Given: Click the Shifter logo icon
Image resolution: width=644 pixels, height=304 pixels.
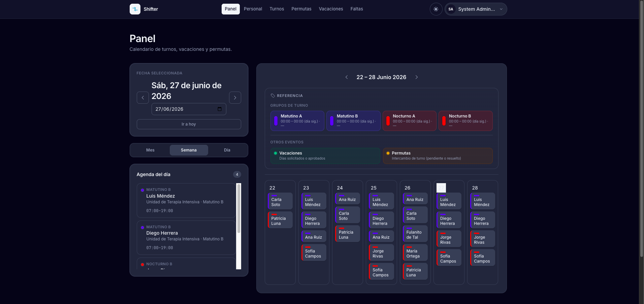Looking at the screenshot, I should click(x=135, y=9).
